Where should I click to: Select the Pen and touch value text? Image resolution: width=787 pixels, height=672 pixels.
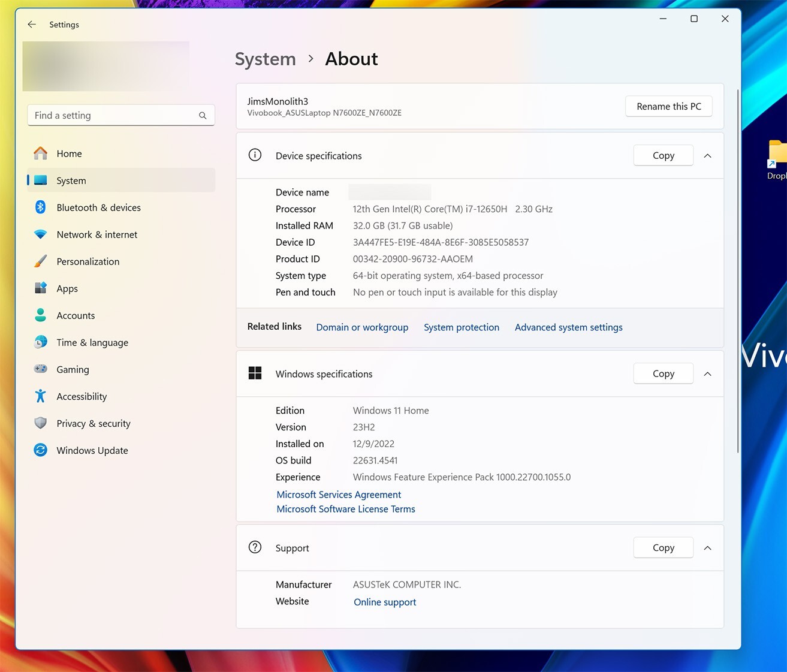click(455, 293)
